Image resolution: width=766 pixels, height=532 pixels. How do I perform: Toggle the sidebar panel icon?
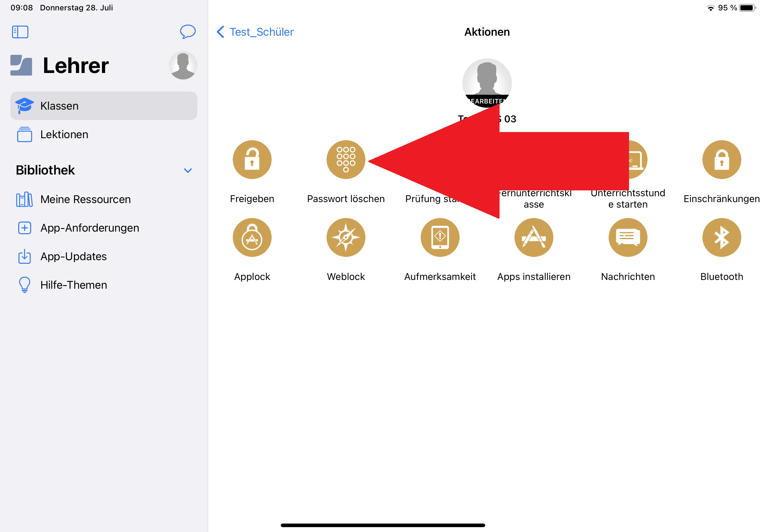pyautogui.click(x=20, y=32)
